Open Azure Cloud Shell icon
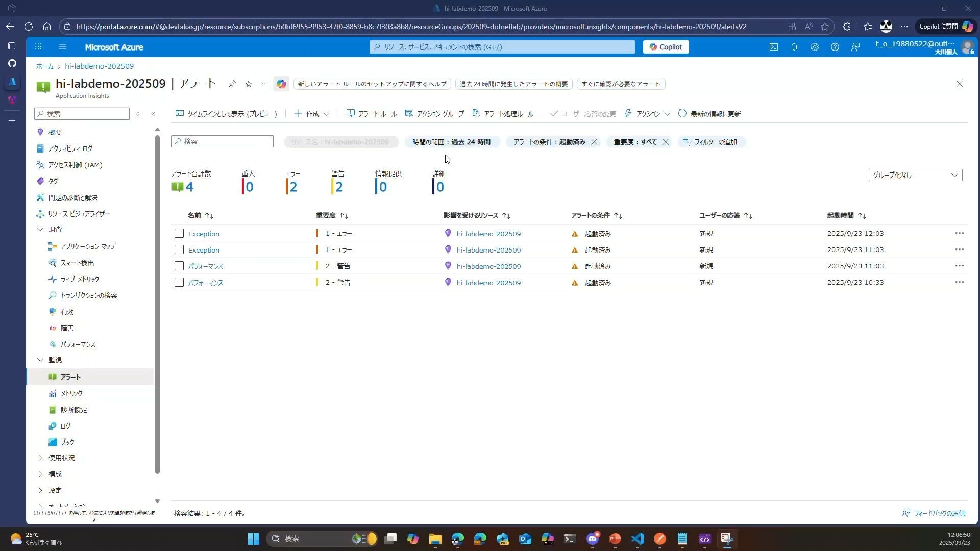980x551 pixels. click(774, 47)
